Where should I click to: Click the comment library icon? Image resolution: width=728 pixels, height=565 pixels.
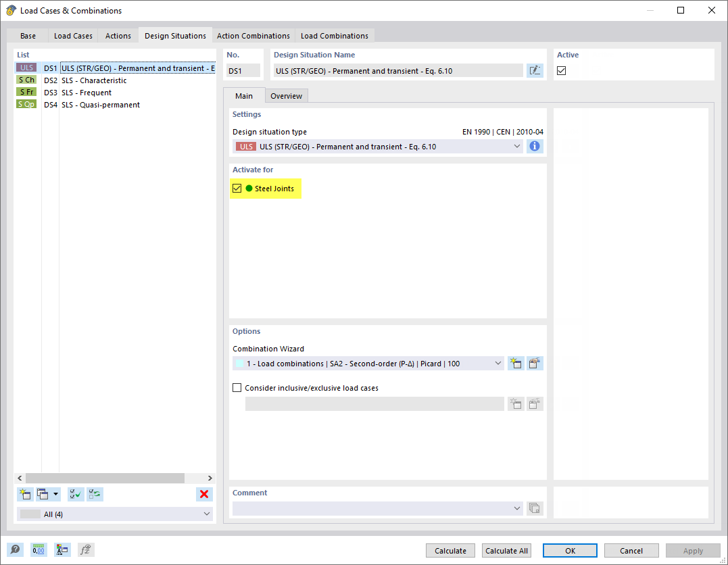click(x=535, y=508)
